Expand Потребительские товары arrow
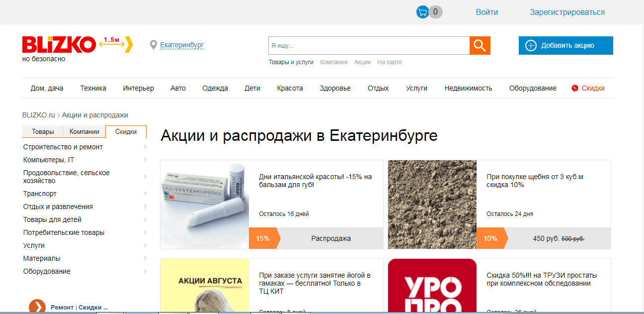This screenshot has height=314, width=644. pos(145,232)
